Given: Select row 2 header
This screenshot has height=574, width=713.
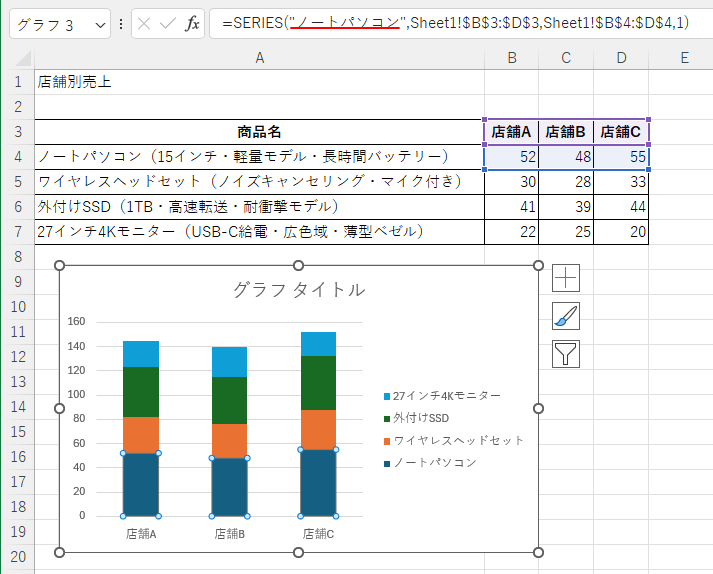Looking at the screenshot, I should [x=18, y=107].
